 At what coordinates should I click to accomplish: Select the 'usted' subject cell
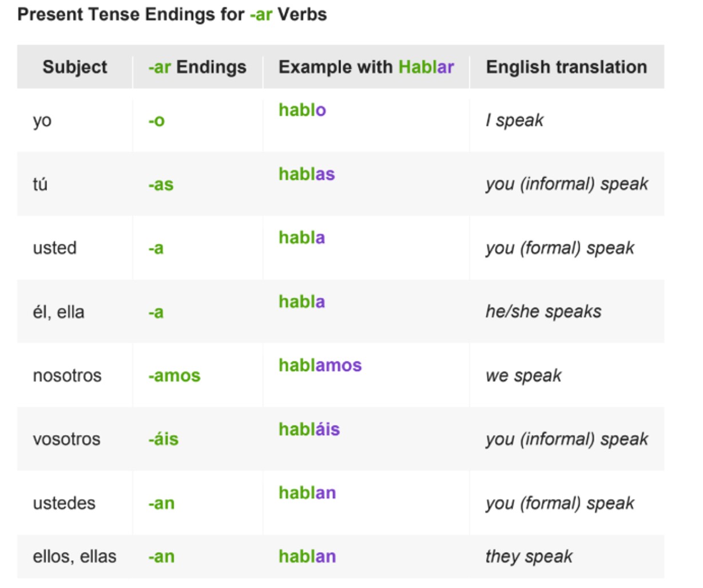[55, 248]
